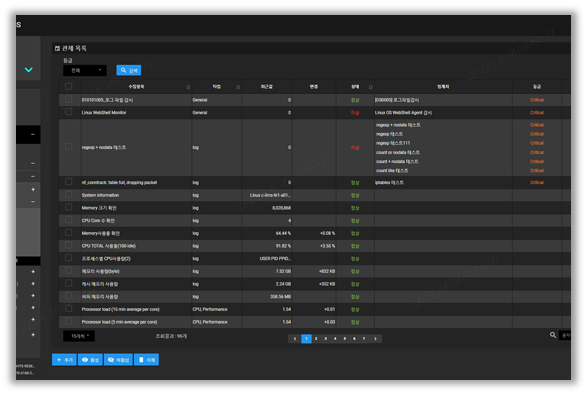Image resolution: width=587 pixels, height=395 pixels.
Task: Tick the select-all checkbox in table header
Action: (x=69, y=86)
